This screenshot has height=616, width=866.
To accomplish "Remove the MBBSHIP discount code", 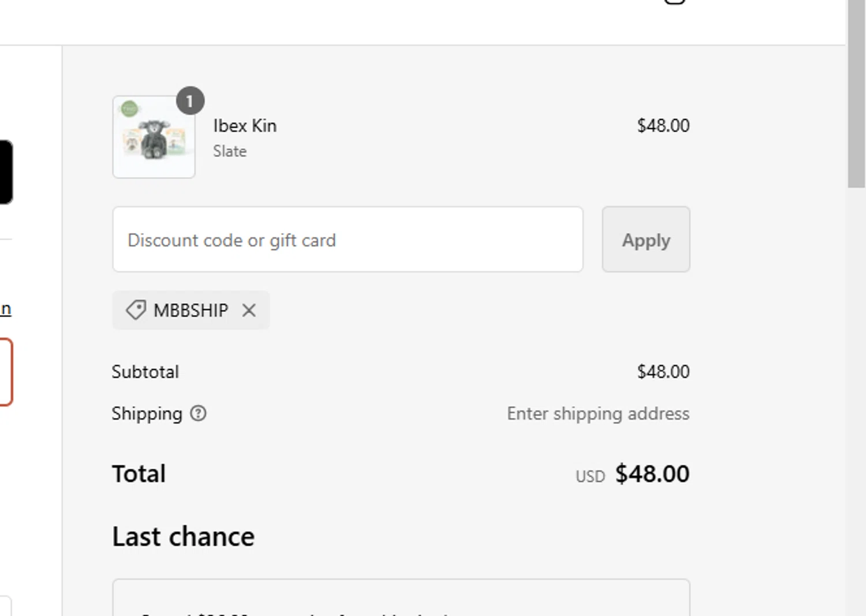I will click(x=249, y=311).
